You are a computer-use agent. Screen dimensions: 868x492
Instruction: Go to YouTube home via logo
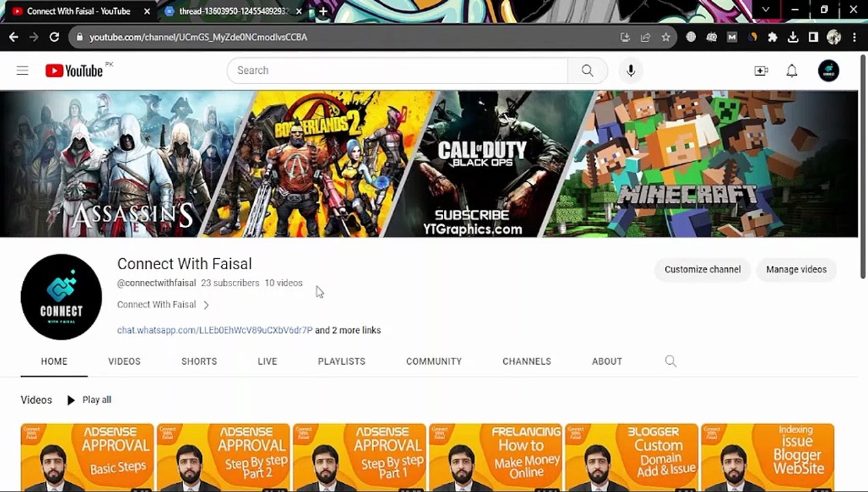74,70
